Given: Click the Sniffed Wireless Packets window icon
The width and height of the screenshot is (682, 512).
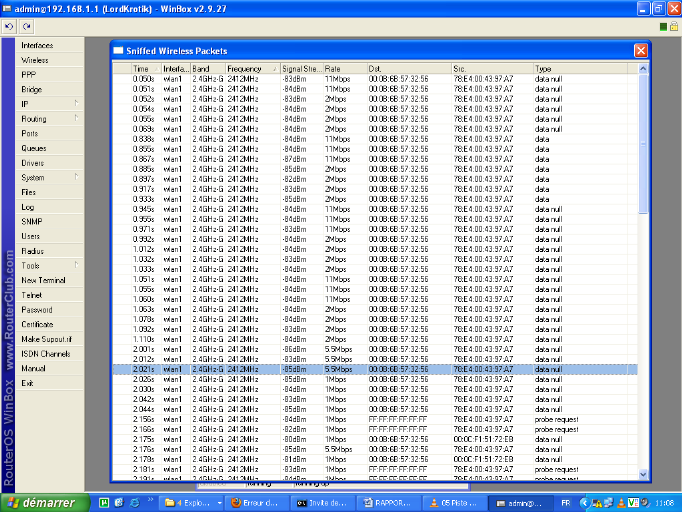Looking at the screenshot, I should click(x=118, y=50).
